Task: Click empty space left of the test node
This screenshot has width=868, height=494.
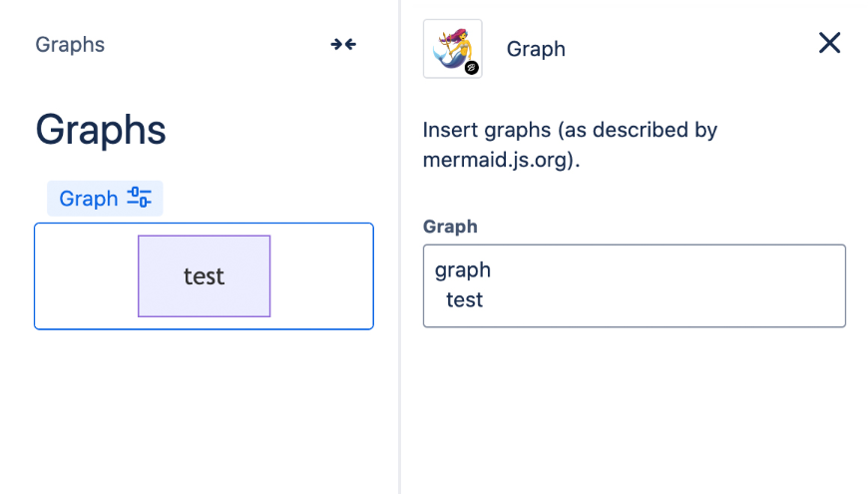Action: (86, 276)
